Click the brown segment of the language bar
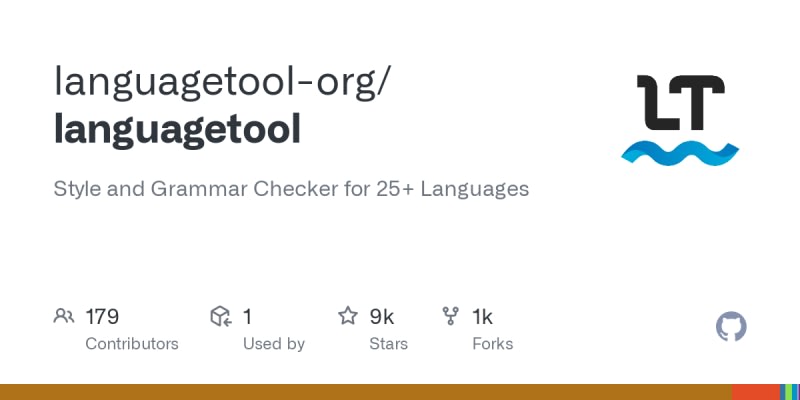The height and width of the screenshot is (400, 800). click(365, 392)
